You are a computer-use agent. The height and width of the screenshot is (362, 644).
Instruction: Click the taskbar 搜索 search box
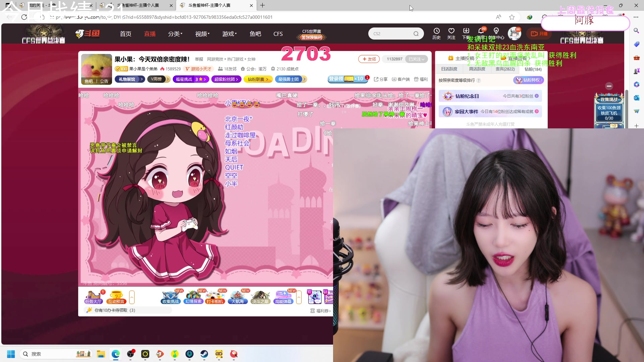point(55,354)
